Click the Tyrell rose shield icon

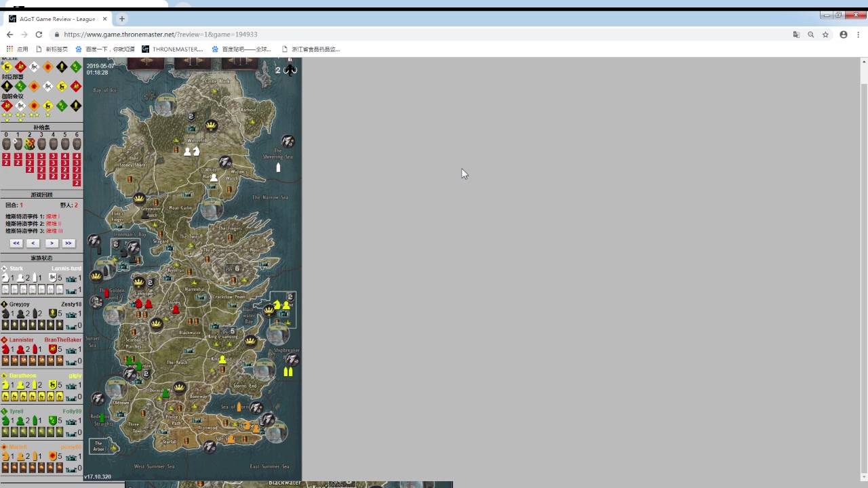(x=52, y=421)
